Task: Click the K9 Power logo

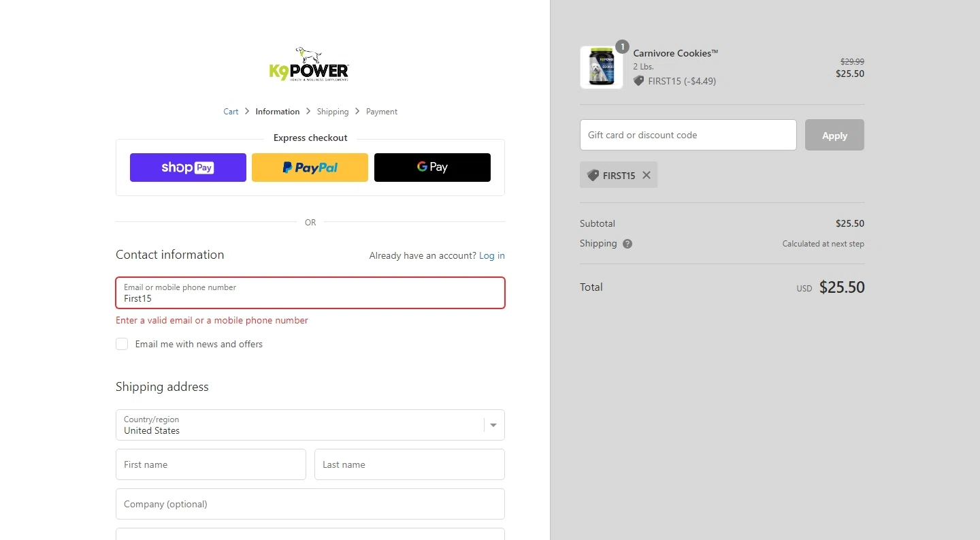Action: click(309, 64)
